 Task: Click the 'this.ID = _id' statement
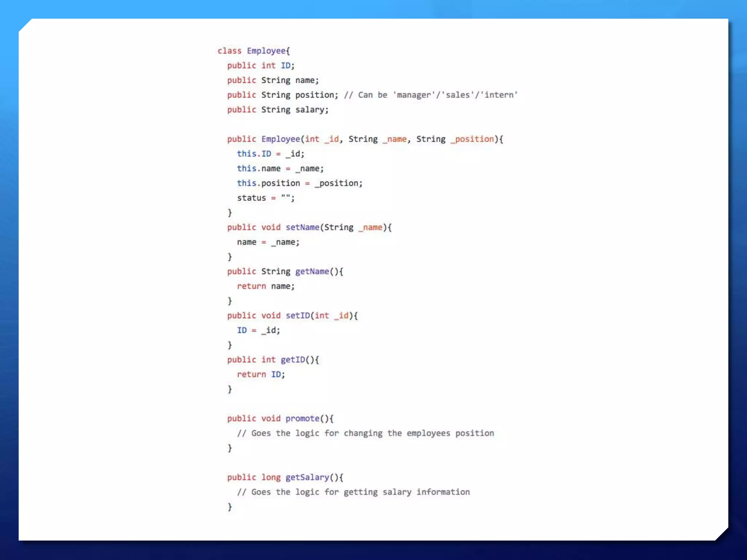point(270,154)
